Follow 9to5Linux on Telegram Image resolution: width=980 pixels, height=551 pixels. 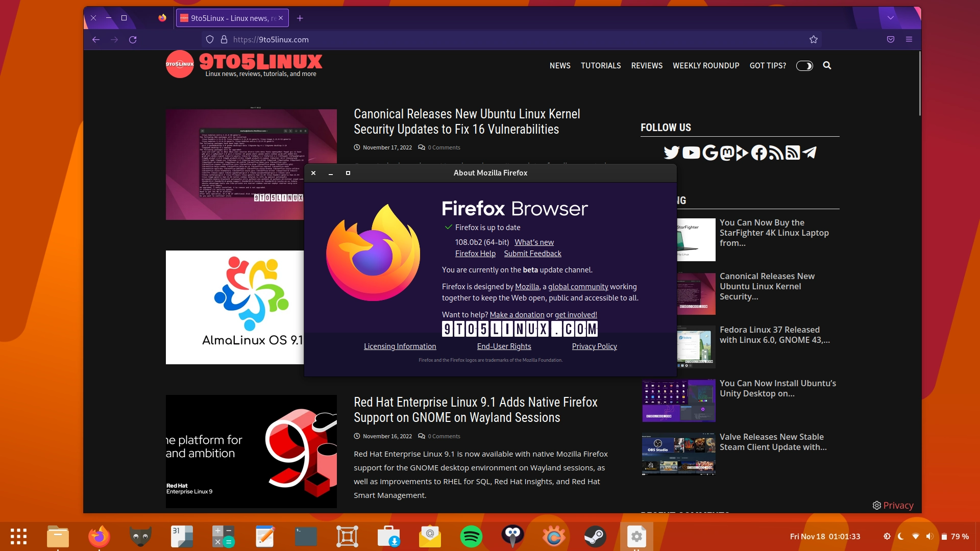point(810,153)
